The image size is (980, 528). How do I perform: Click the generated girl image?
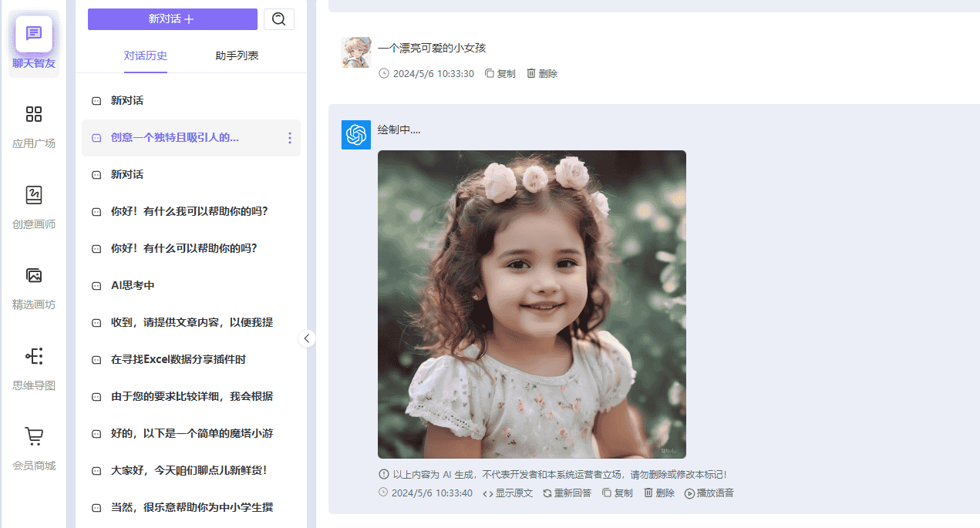(x=531, y=304)
